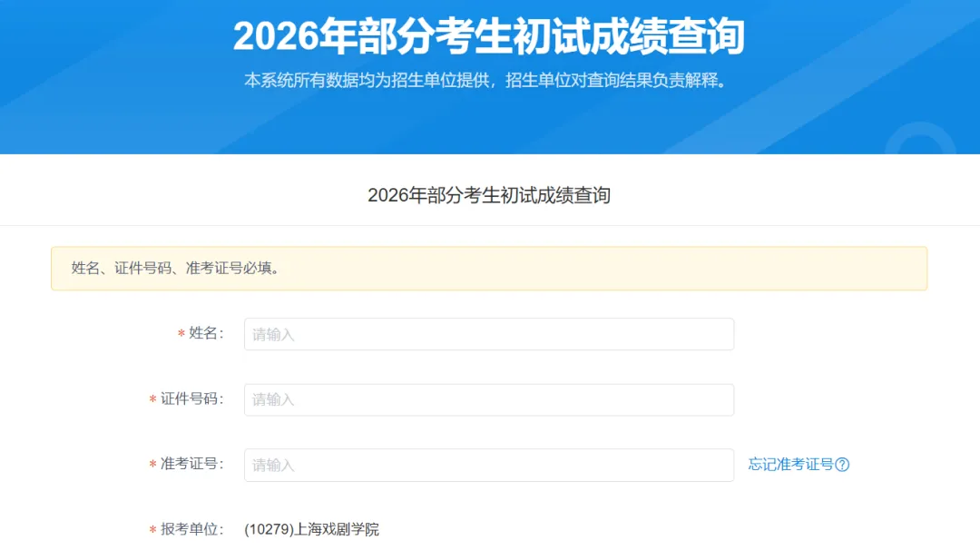Image resolution: width=980 pixels, height=560 pixels.
Task: Click the dark section heading 2026年部分考生初试成绩查询
Action: tap(489, 196)
